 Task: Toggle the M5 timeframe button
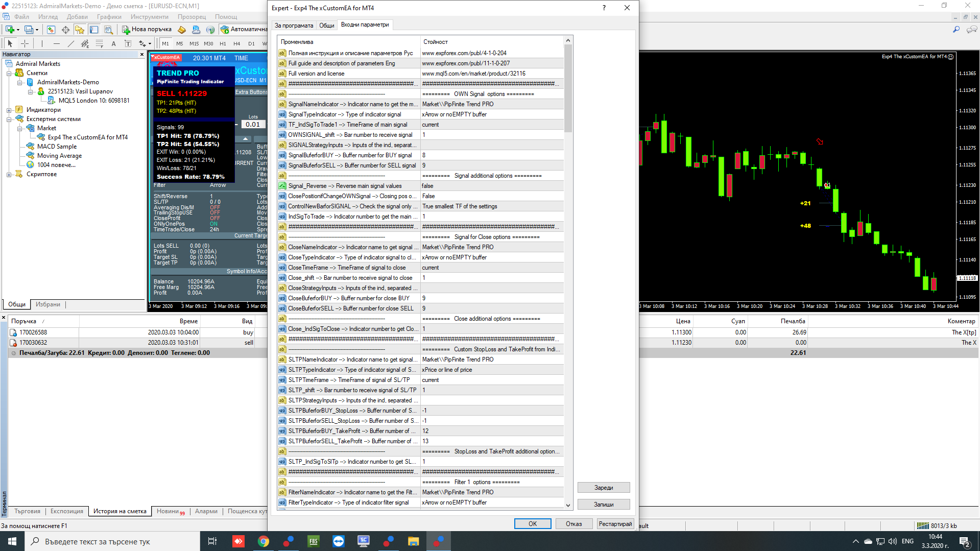180,43
